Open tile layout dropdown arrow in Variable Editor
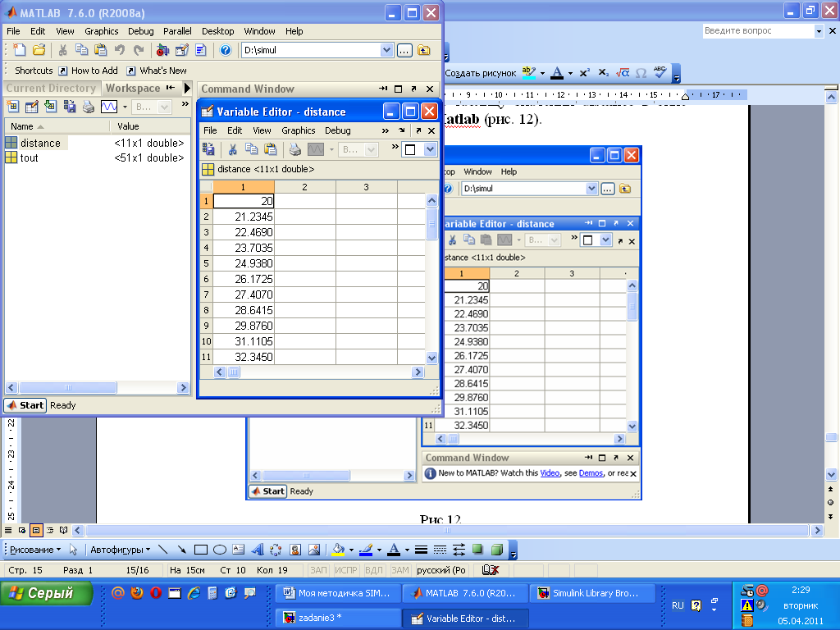840x630 pixels. 430,149
